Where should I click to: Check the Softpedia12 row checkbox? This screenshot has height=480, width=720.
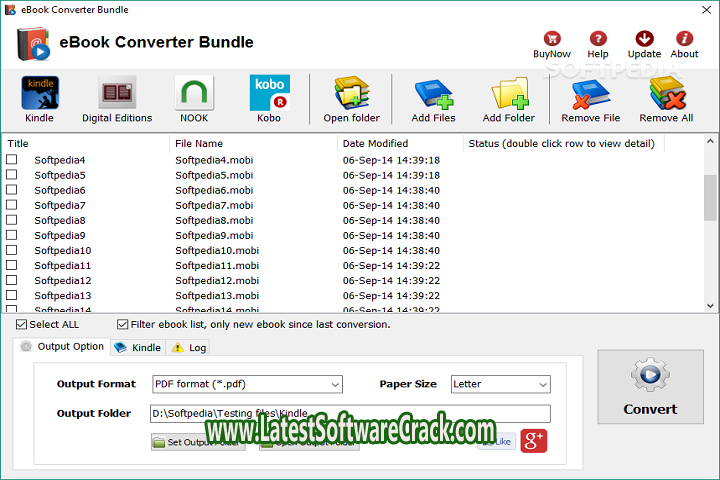point(11,280)
